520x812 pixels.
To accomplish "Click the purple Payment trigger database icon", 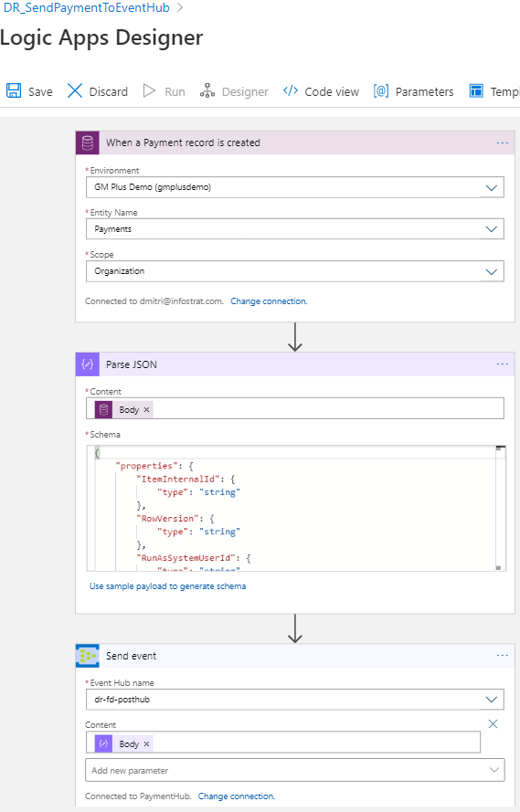I will tap(88, 142).
